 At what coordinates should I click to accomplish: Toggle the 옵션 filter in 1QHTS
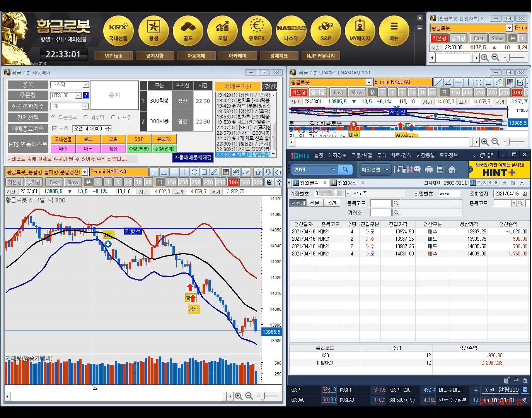click(x=331, y=203)
